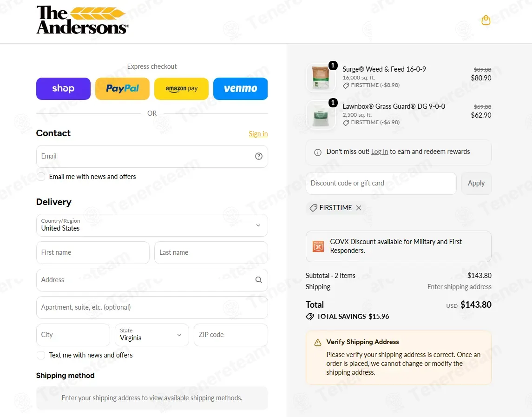Focus the City field
Screen dimensions: 532x417
tap(73, 335)
